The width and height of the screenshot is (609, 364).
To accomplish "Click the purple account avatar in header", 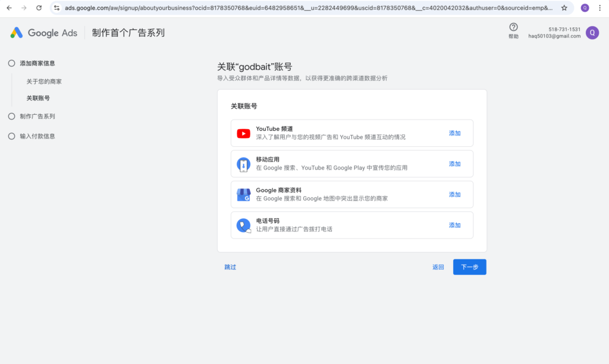I will [x=592, y=33].
